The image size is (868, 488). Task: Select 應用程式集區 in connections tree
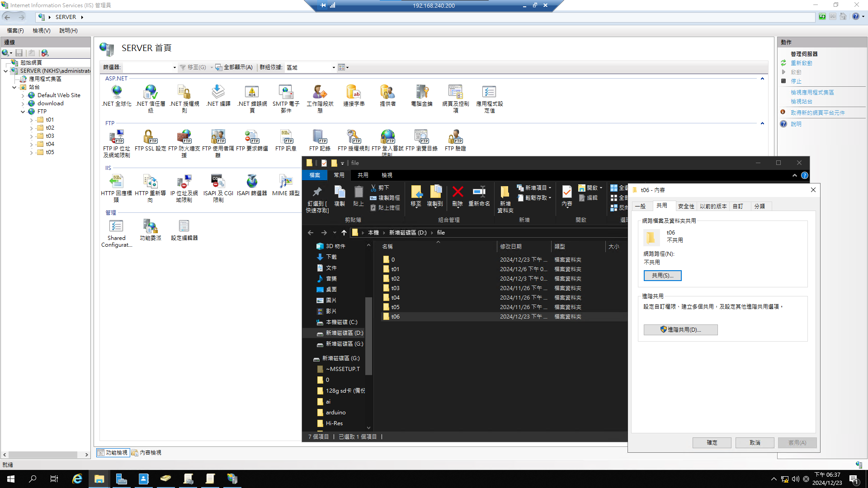pyautogui.click(x=41, y=79)
